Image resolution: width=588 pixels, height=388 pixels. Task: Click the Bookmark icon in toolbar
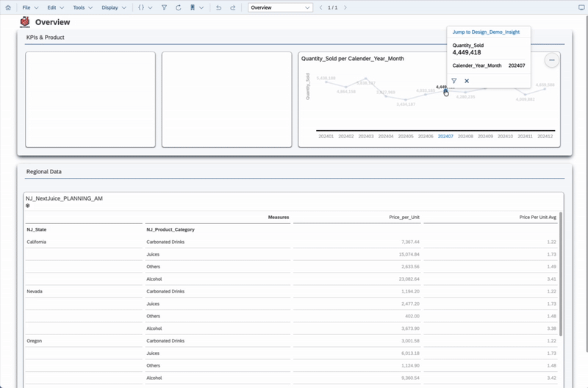pos(193,7)
